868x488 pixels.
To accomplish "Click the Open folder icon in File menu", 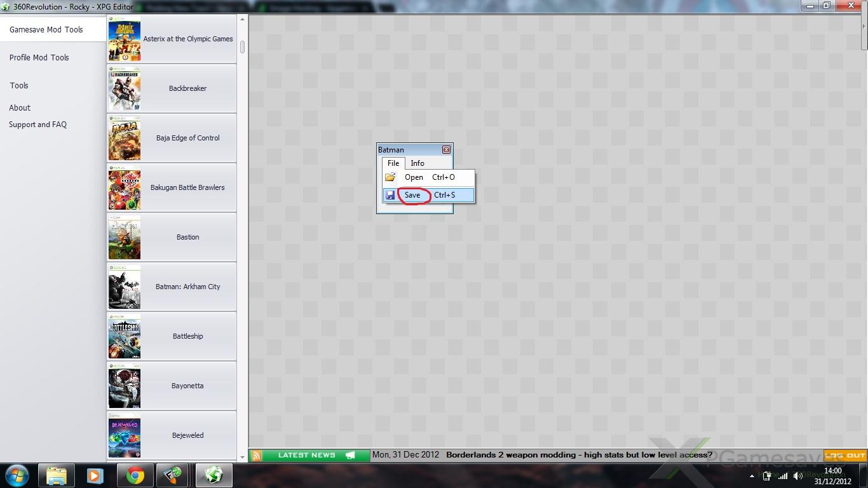I will coord(390,177).
